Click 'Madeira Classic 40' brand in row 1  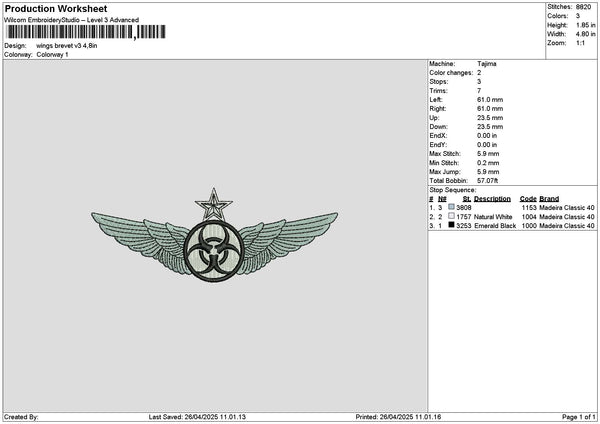coord(567,208)
